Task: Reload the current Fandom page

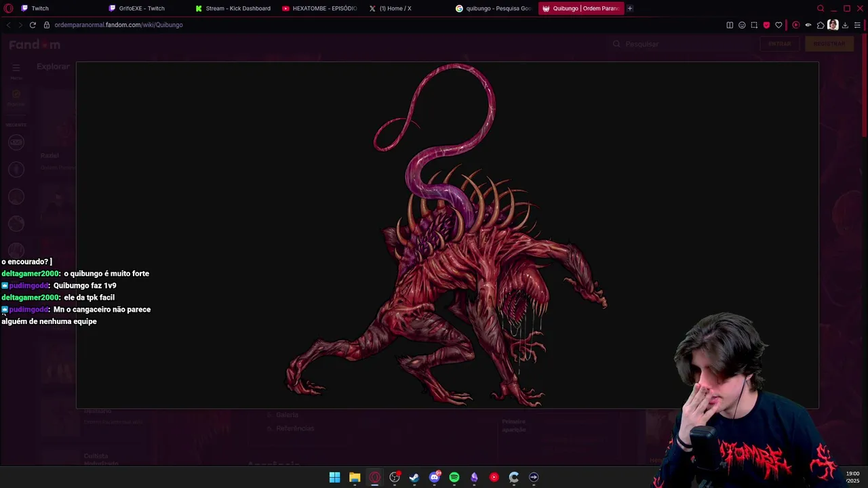Action: (x=32, y=25)
